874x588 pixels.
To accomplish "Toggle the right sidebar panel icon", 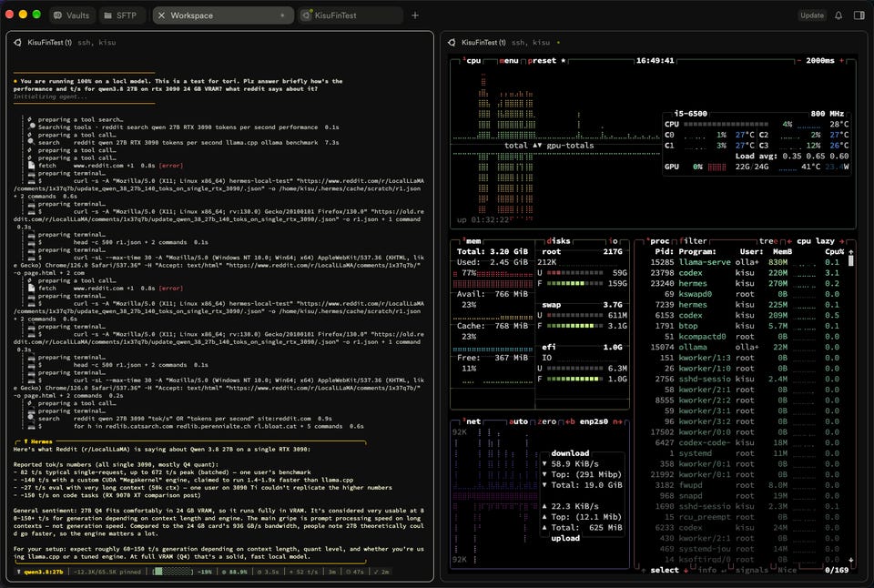I will click(859, 15).
